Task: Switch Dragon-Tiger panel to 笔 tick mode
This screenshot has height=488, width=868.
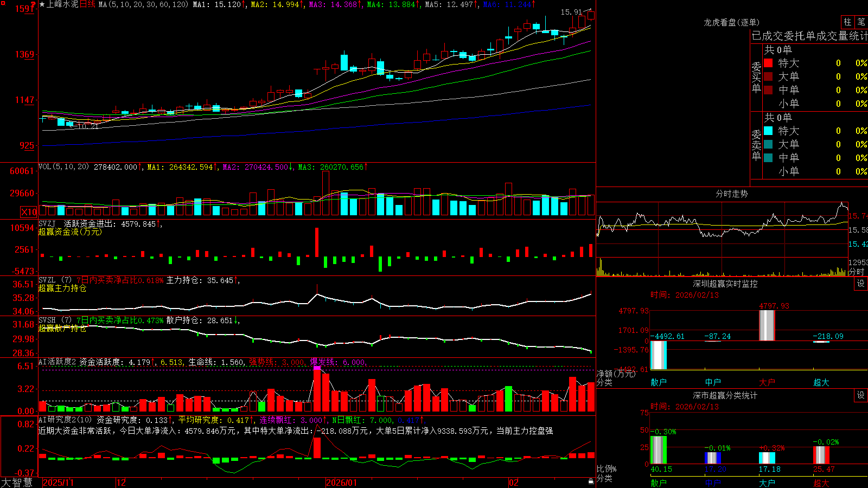Action: click(x=861, y=22)
